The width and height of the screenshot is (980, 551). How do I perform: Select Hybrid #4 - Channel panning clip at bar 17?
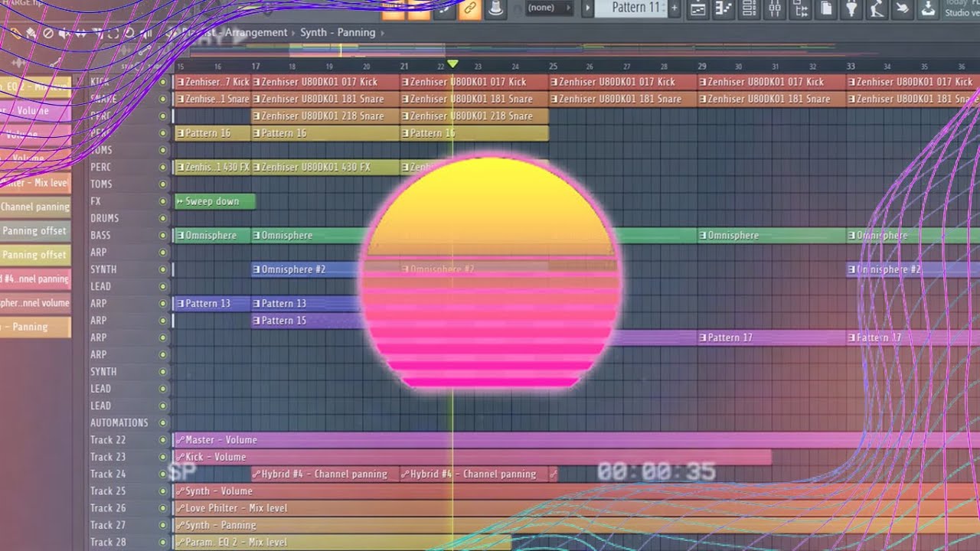point(325,474)
